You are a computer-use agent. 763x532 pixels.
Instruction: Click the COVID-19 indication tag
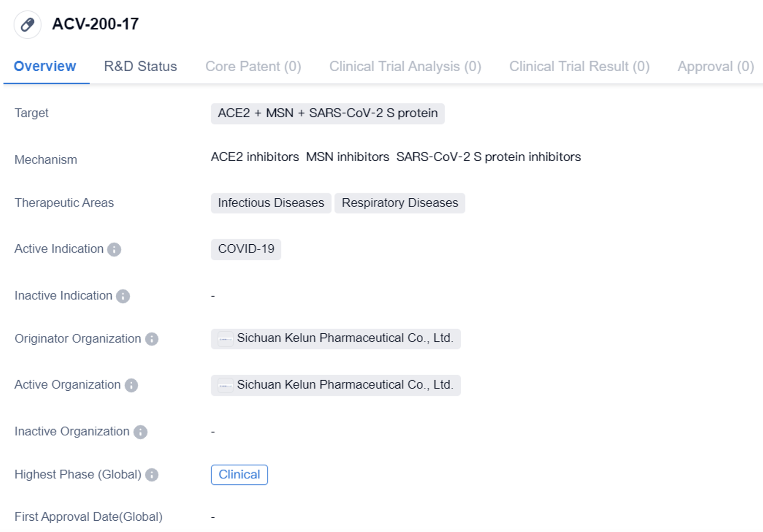(x=246, y=249)
